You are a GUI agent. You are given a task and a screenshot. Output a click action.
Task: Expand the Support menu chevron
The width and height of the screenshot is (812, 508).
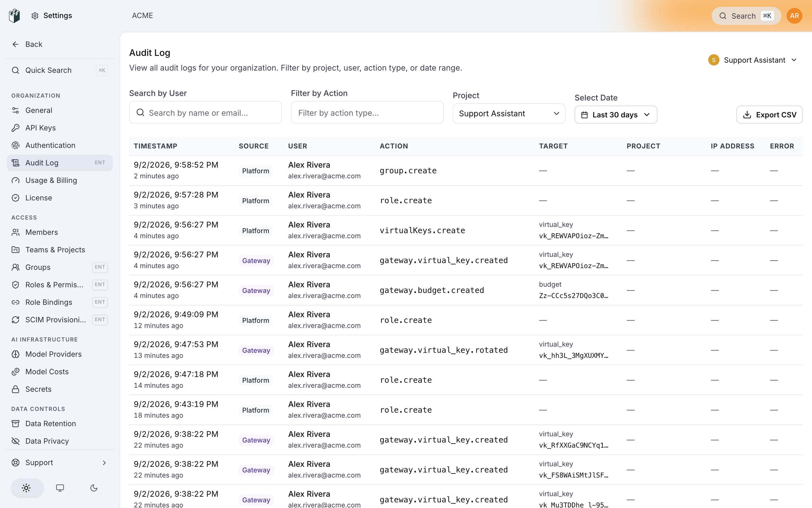[x=104, y=463]
